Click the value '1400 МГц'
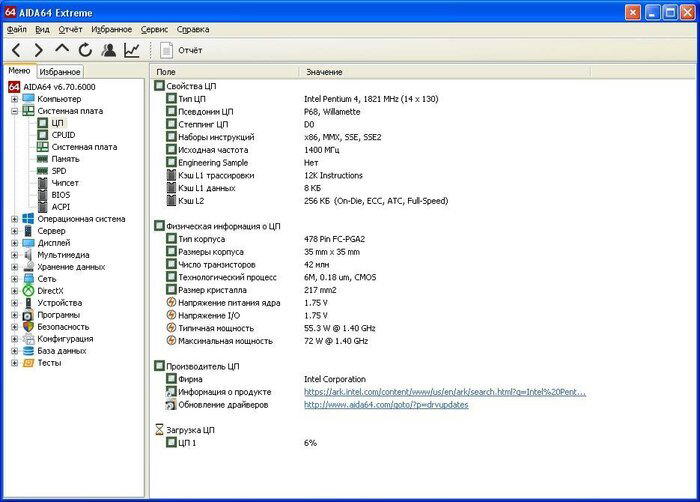The width and height of the screenshot is (700, 502). [x=321, y=150]
